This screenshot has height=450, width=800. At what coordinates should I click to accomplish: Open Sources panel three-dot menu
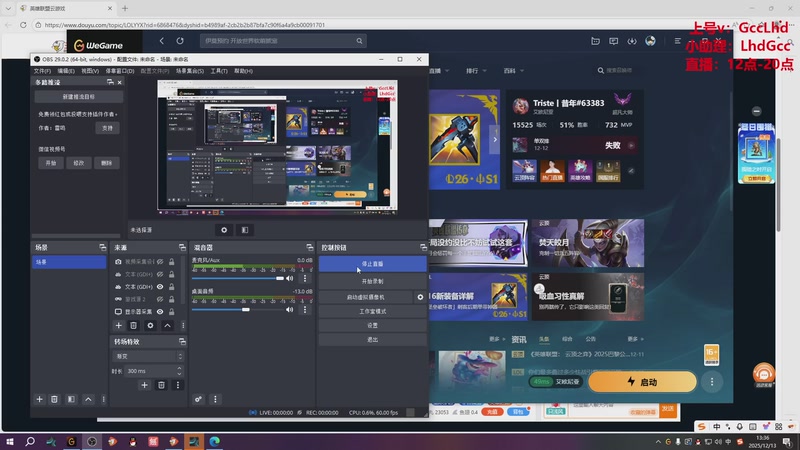183,325
